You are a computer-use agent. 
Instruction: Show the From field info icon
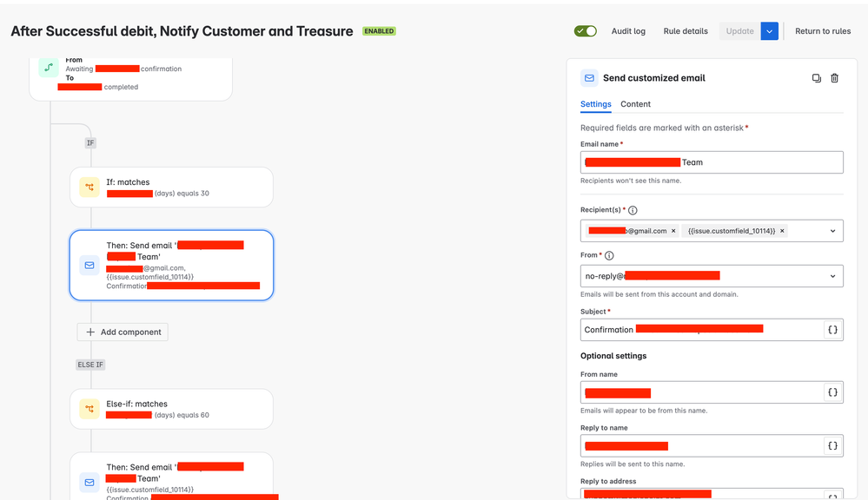(x=609, y=255)
